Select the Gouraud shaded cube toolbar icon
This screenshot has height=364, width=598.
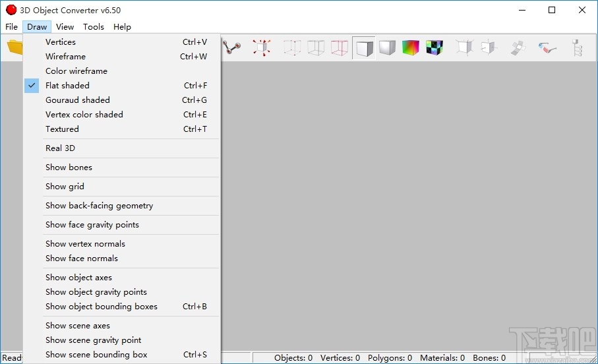[x=388, y=47]
